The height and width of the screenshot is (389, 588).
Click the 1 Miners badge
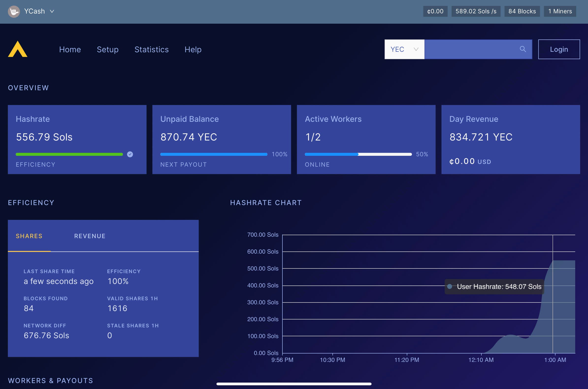[560, 11]
